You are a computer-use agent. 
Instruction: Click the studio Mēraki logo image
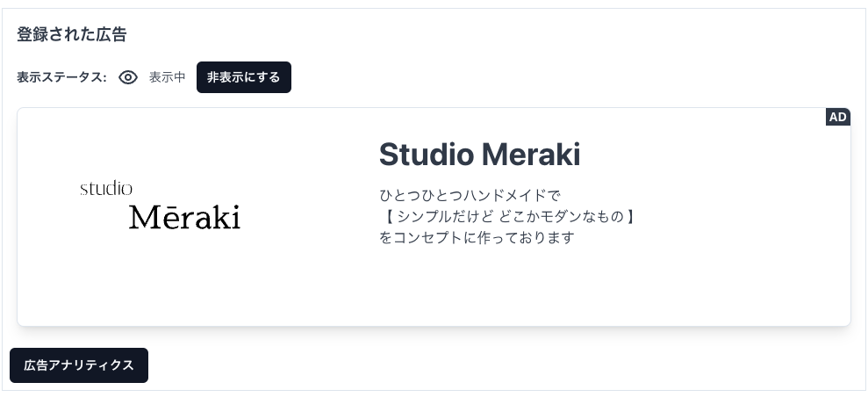point(160,206)
